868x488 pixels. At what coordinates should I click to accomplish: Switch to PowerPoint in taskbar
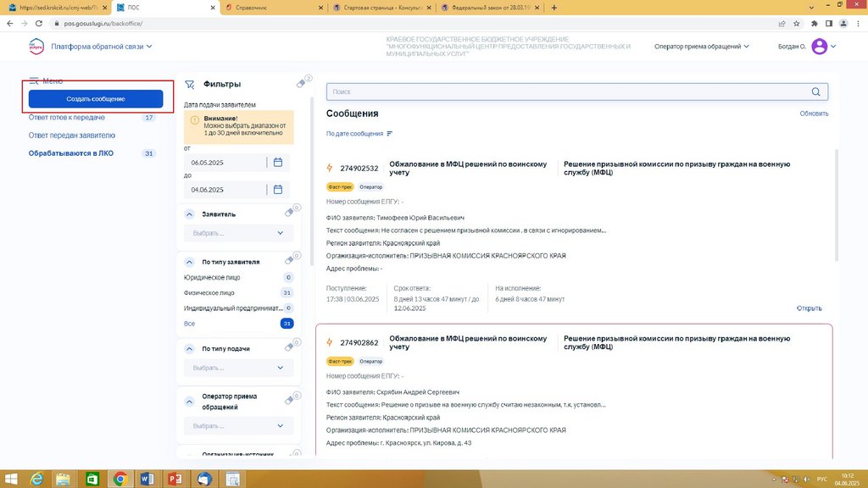(x=175, y=479)
